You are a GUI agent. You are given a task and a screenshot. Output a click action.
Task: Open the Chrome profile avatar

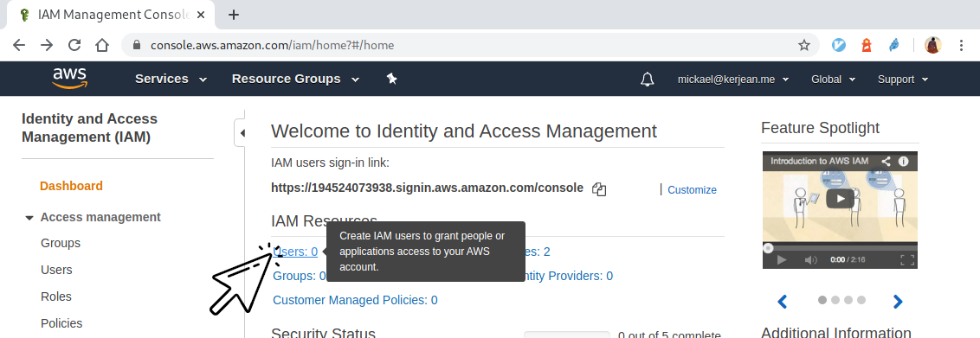point(932,45)
